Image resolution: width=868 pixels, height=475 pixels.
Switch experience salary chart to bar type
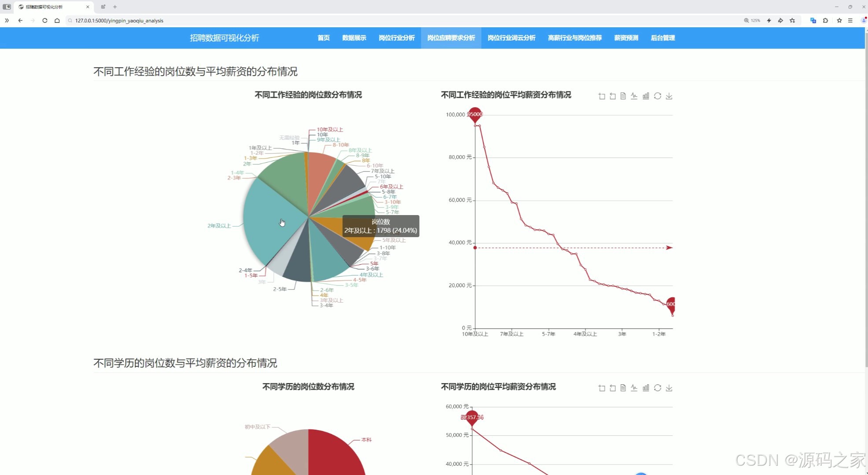point(646,96)
